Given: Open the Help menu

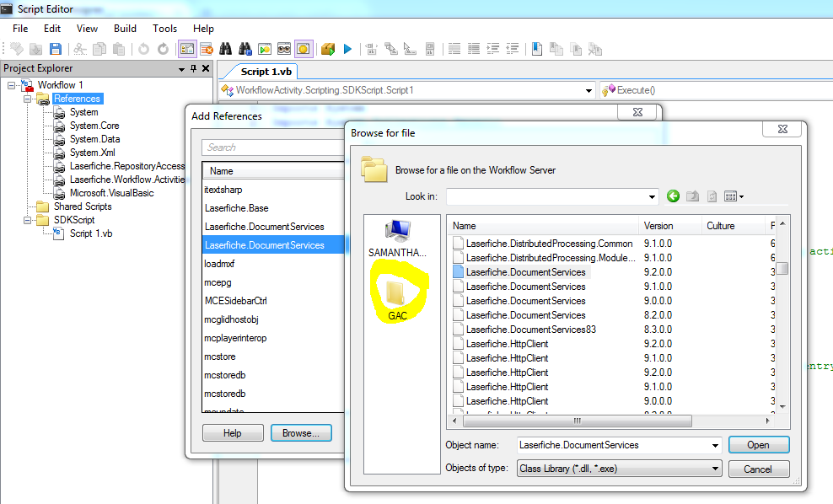Looking at the screenshot, I should [203, 29].
